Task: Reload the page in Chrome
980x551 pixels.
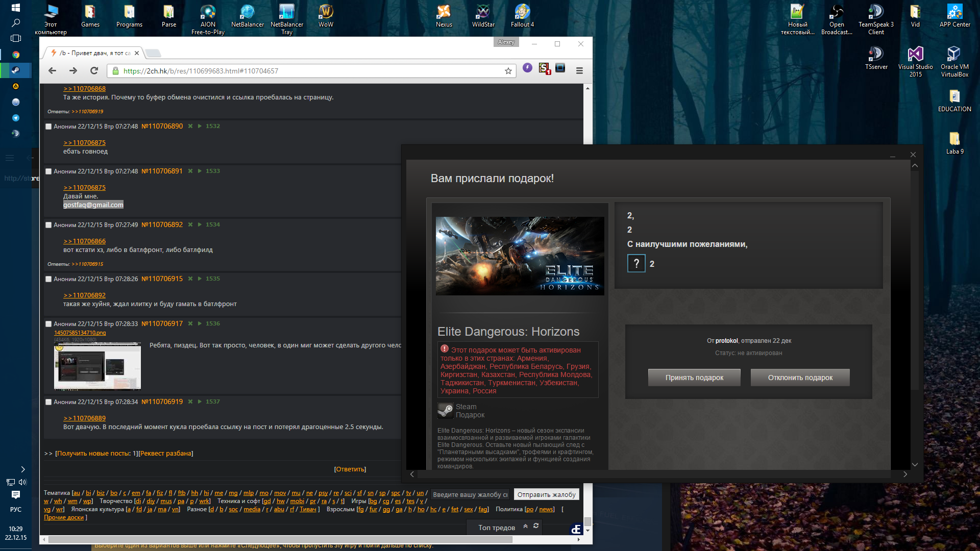Action: (94, 71)
